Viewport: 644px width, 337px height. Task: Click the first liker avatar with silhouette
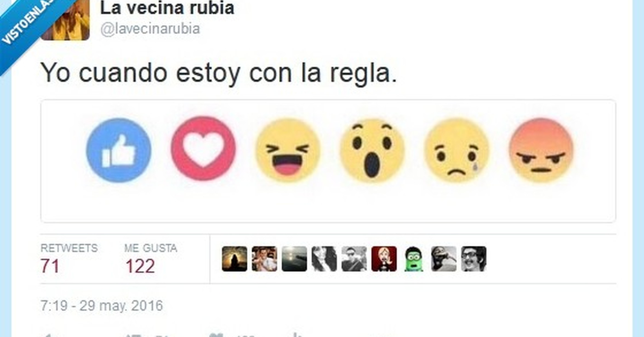point(234,259)
